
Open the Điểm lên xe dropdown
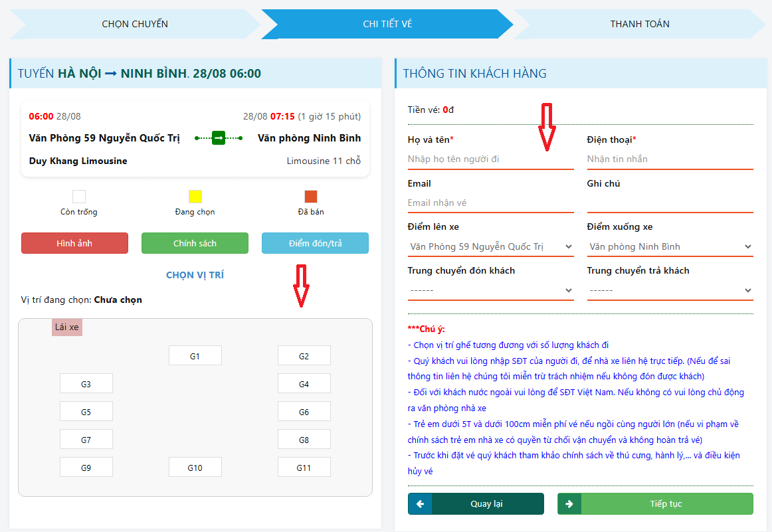pos(490,246)
